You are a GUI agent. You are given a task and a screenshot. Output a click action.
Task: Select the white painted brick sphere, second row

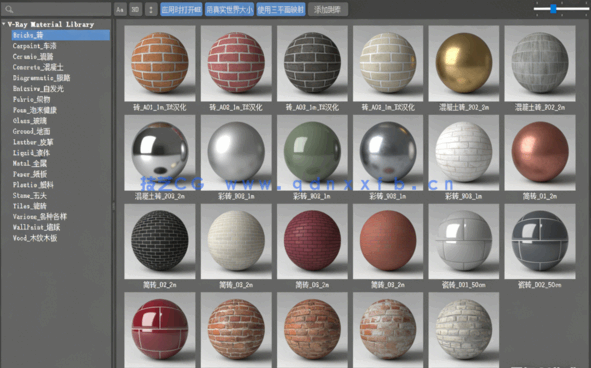coord(464,153)
